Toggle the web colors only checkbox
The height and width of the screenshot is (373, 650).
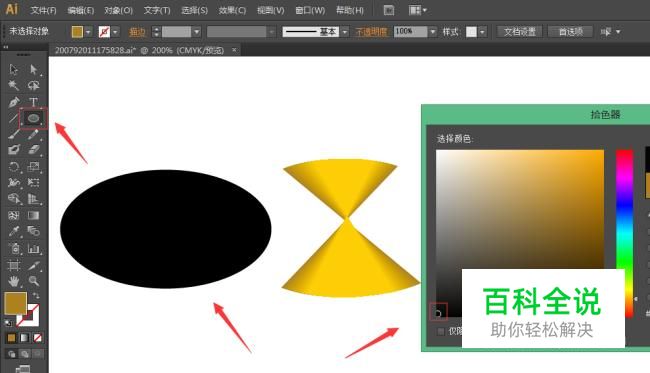click(441, 331)
